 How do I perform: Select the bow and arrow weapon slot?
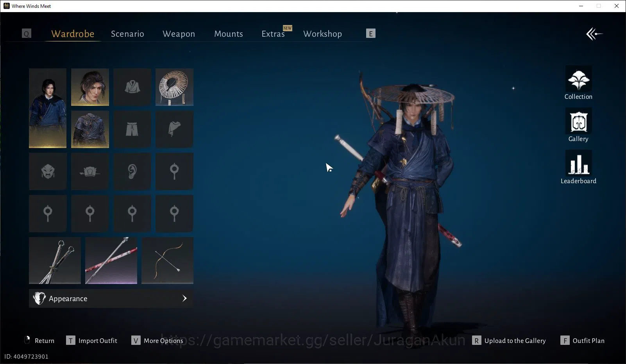(167, 261)
